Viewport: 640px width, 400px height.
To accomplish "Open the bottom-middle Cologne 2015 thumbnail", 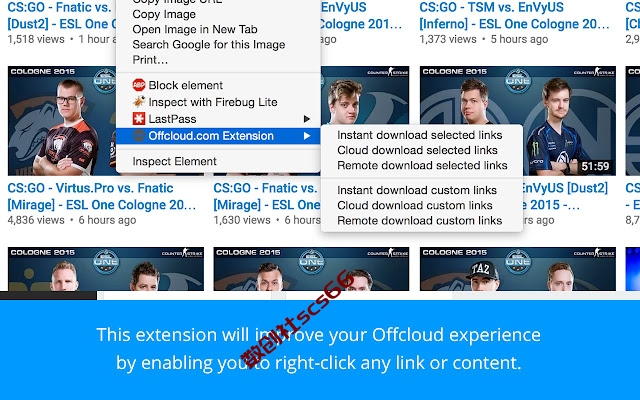I will coord(311,269).
